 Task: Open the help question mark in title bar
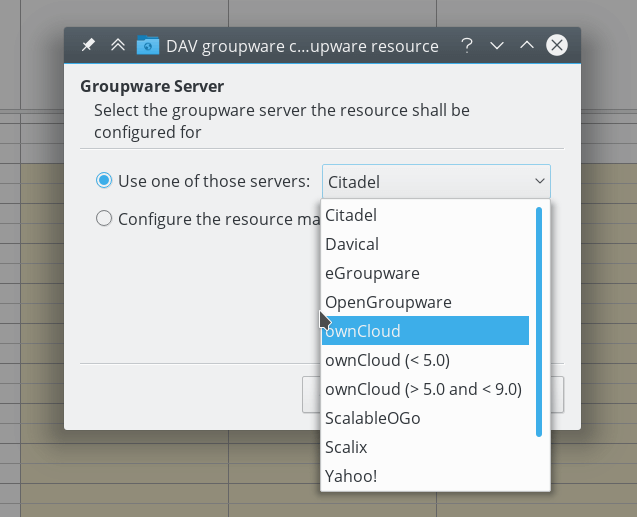(467, 45)
